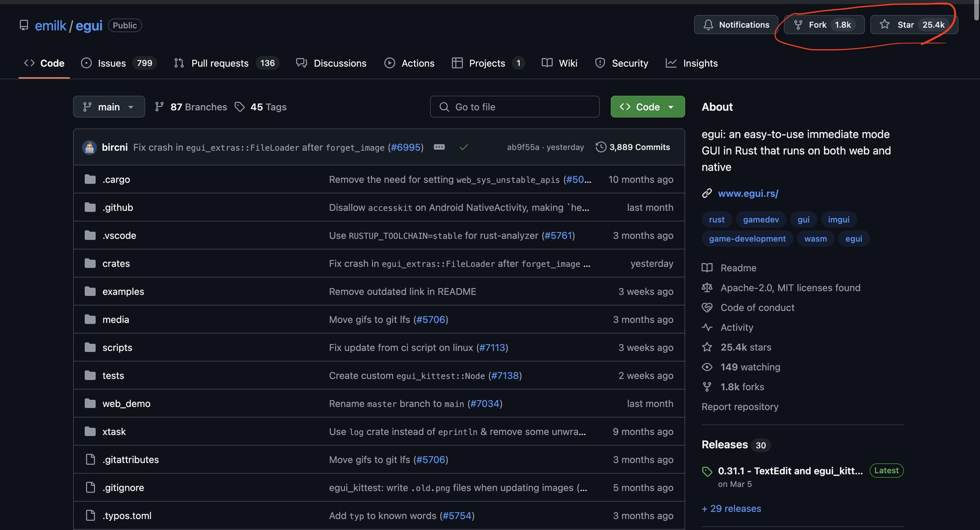The image size is (980, 530).
Task: Open the tests folder
Action: (x=113, y=376)
